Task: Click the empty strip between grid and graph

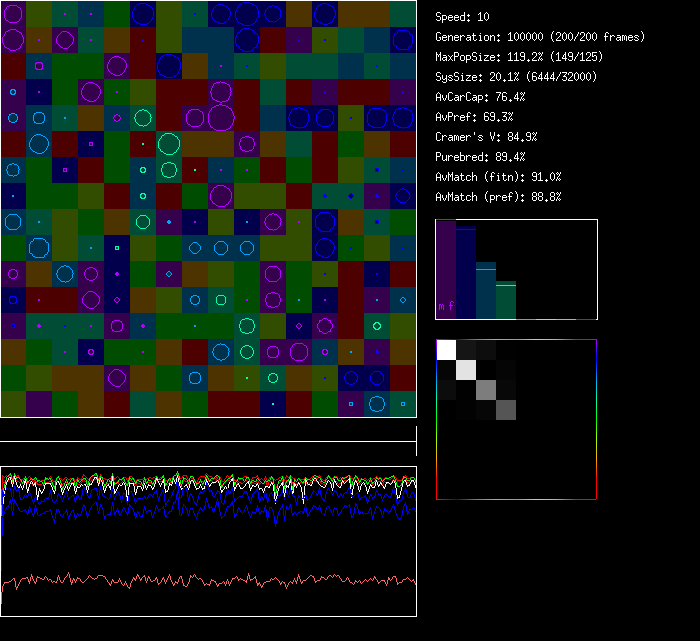Action: click(208, 431)
